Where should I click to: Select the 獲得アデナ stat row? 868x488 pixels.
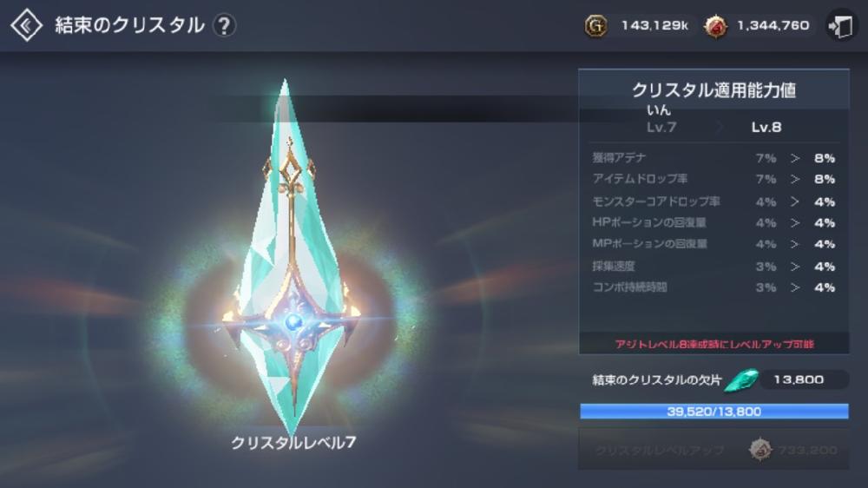coord(713,158)
